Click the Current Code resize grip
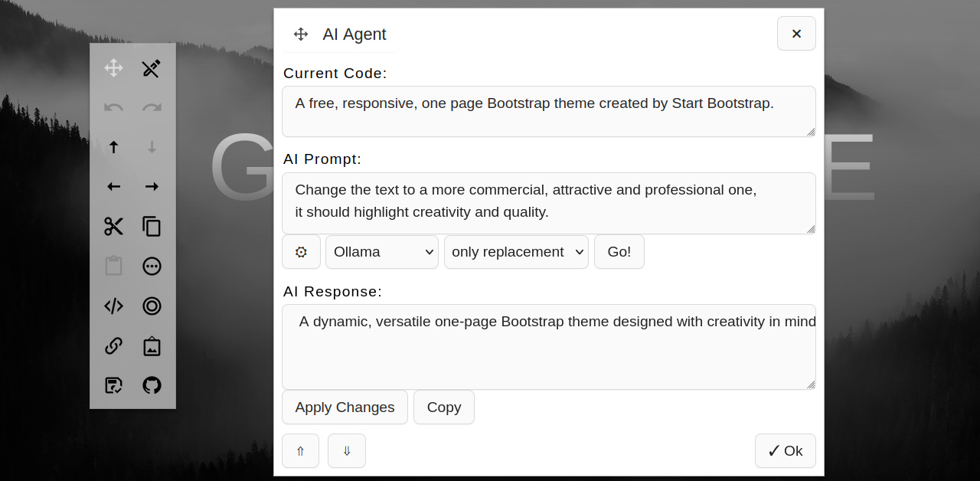The width and height of the screenshot is (980, 481). point(811,132)
